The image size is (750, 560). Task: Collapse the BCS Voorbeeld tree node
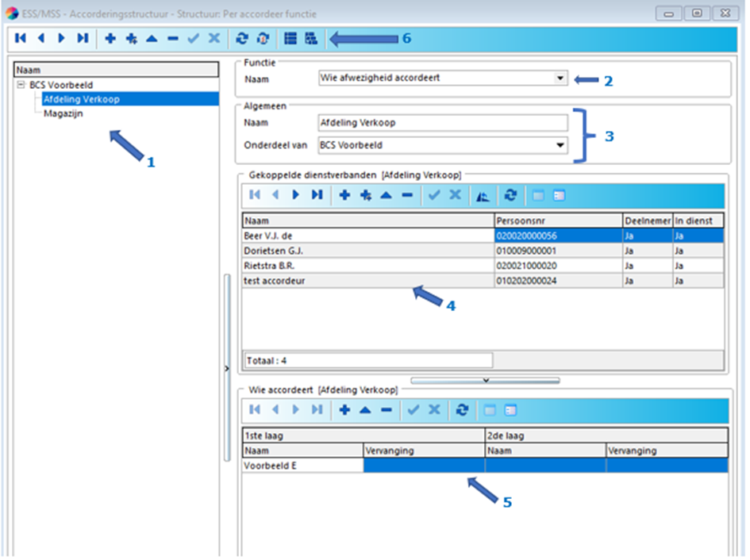click(x=21, y=85)
